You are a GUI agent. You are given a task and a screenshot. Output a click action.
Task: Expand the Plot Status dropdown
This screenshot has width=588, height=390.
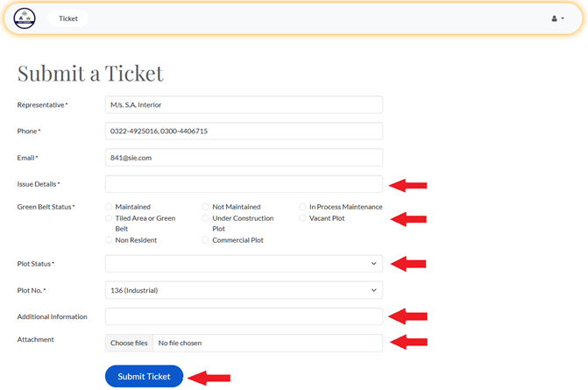pos(244,264)
